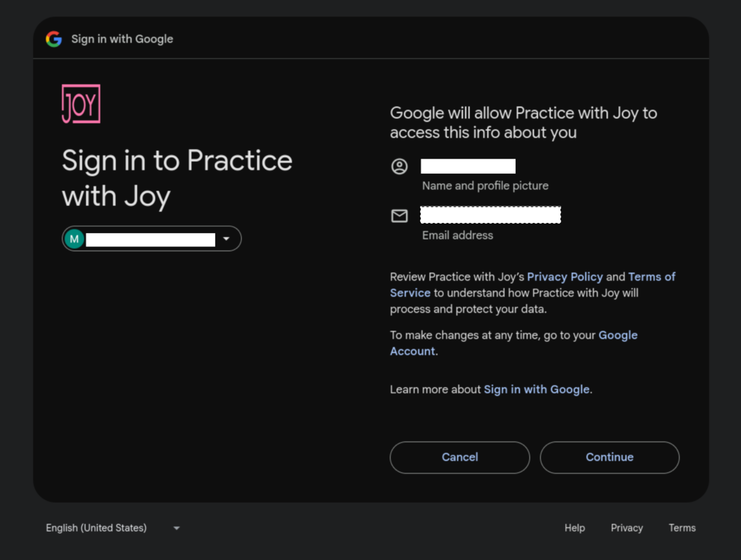Screen dimensions: 741x560
Task: Open the Google Account link
Action: [x=618, y=335]
